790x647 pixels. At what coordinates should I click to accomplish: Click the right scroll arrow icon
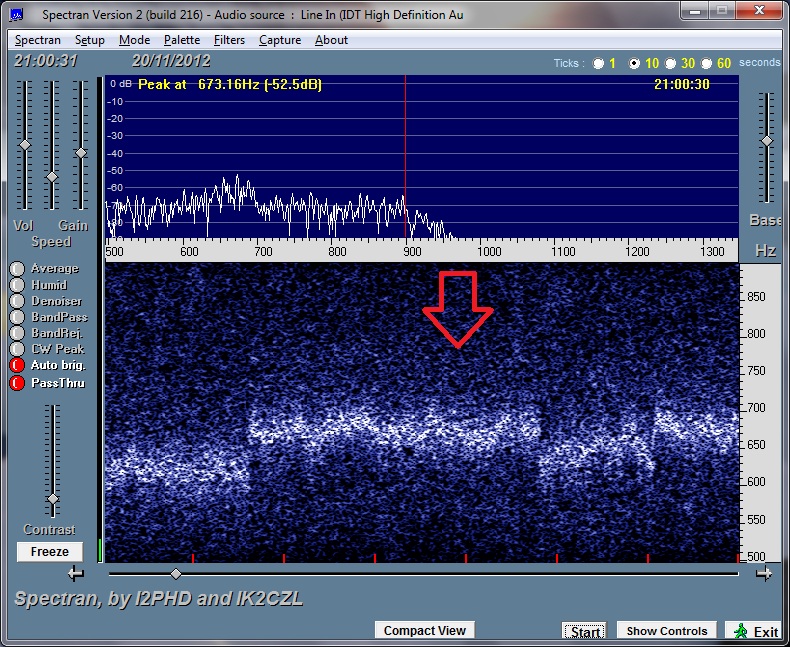tap(764, 573)
